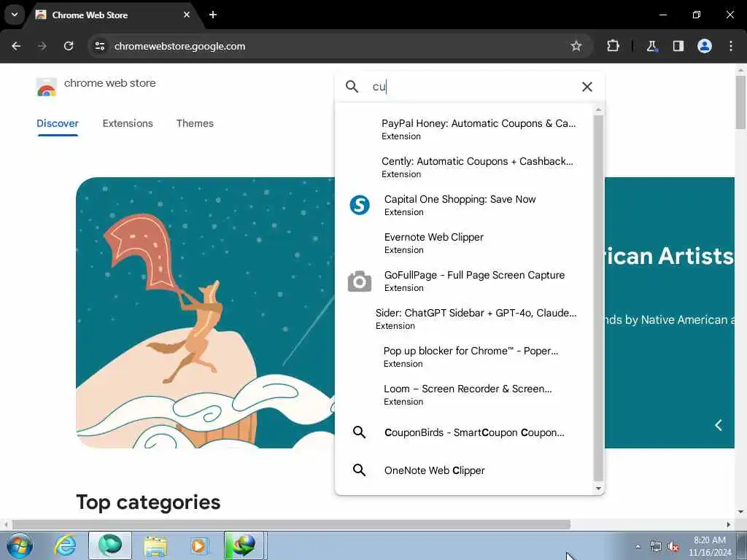
Task: Select GoFullPage - Full Page Screen Capture
Action: pos(465,281)
